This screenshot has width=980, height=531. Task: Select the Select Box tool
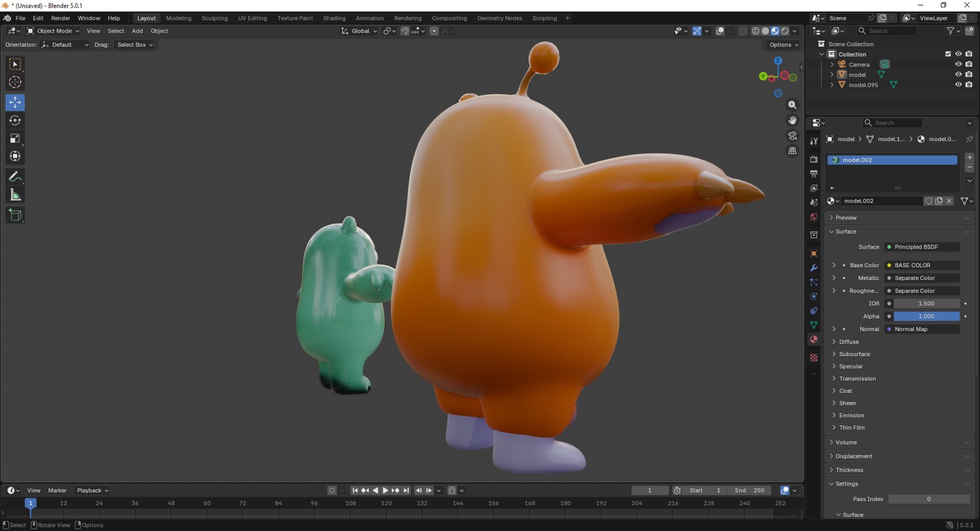(x=15, y=64)
